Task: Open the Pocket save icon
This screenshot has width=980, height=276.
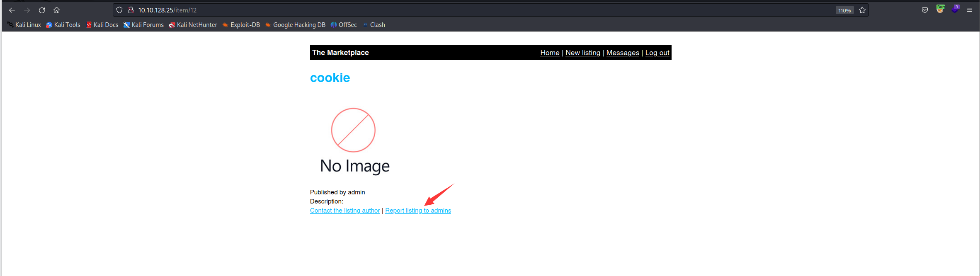Action: (x=925, y=10)
